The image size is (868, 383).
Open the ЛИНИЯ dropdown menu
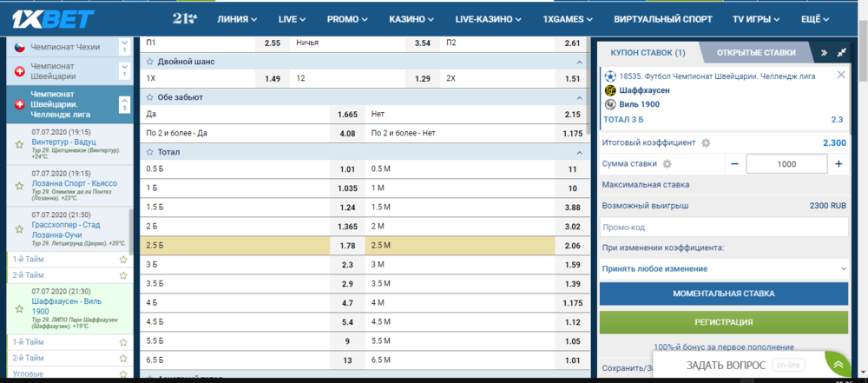click(238, 19)
